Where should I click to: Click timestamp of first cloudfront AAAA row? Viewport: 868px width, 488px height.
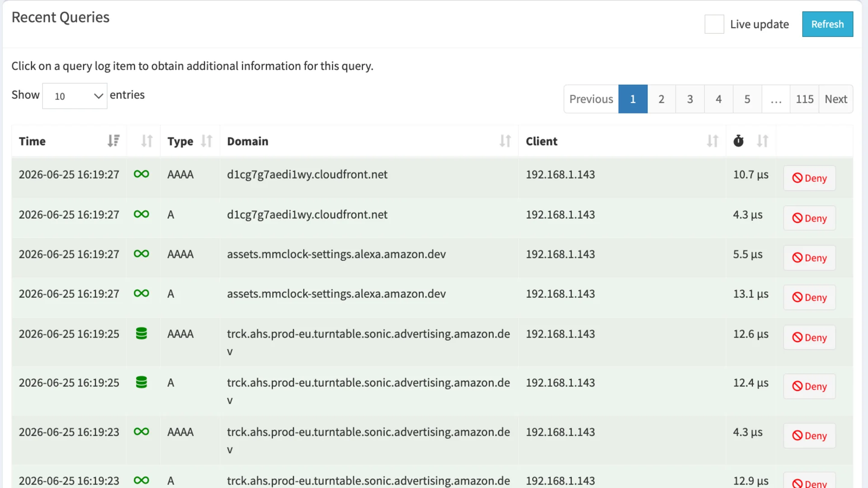tap(69, 174)
